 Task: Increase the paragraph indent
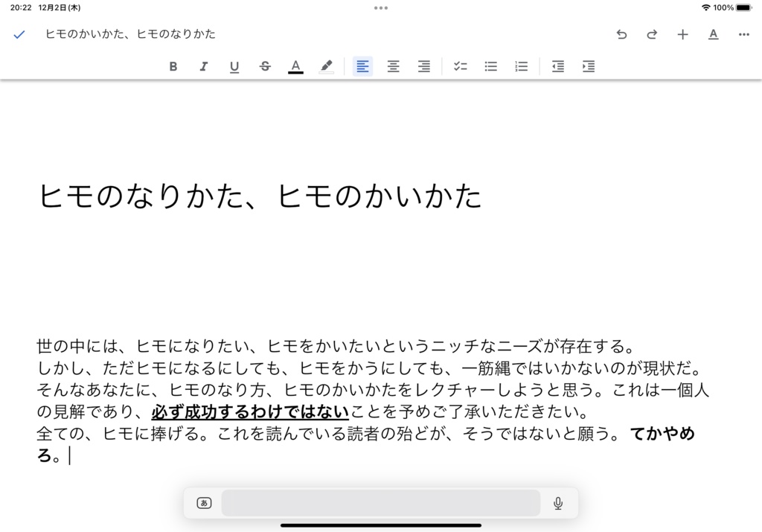click(x=589, y=66)
